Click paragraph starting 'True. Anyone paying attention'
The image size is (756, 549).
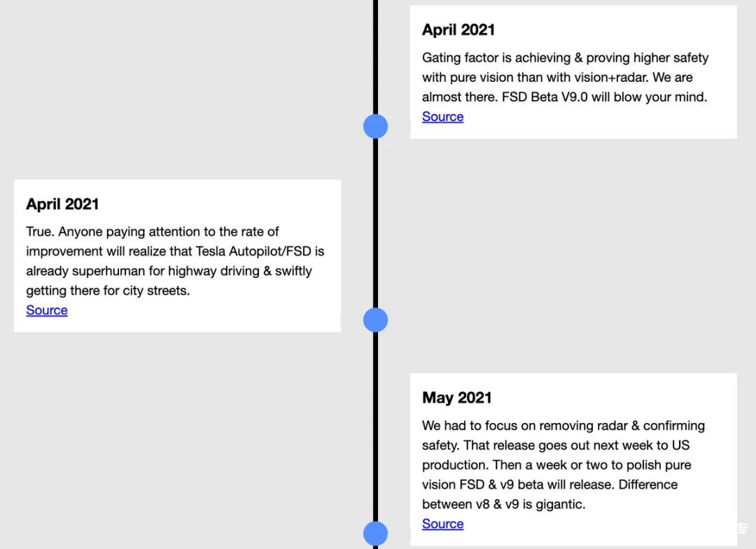coord(175,261)
